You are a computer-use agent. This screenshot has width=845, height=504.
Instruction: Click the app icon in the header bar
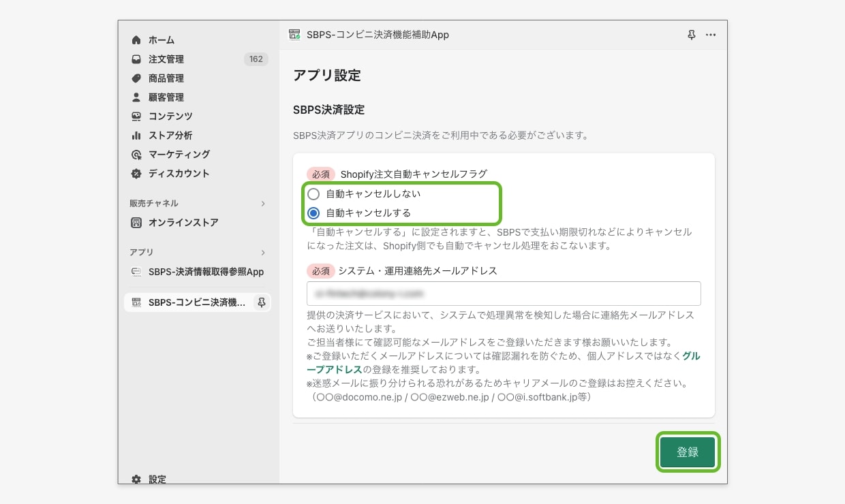(x=294, y=35)
